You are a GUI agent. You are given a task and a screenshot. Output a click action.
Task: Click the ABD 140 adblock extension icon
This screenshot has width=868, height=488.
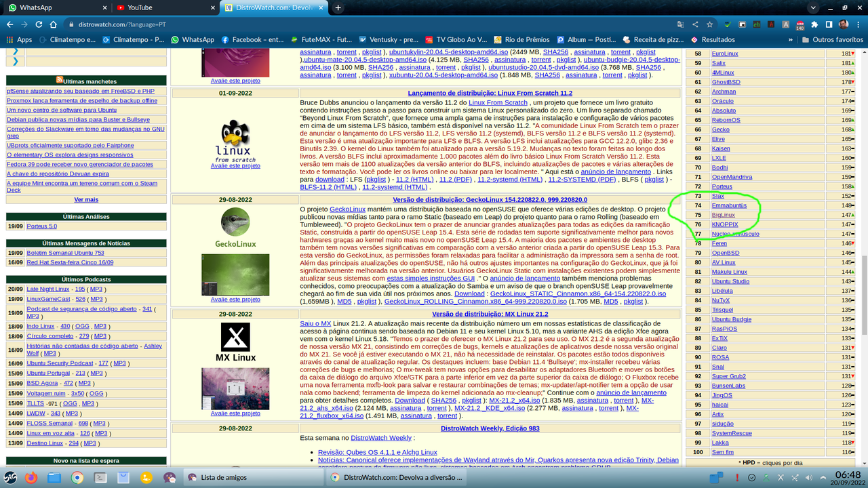[x=799, y=25]
